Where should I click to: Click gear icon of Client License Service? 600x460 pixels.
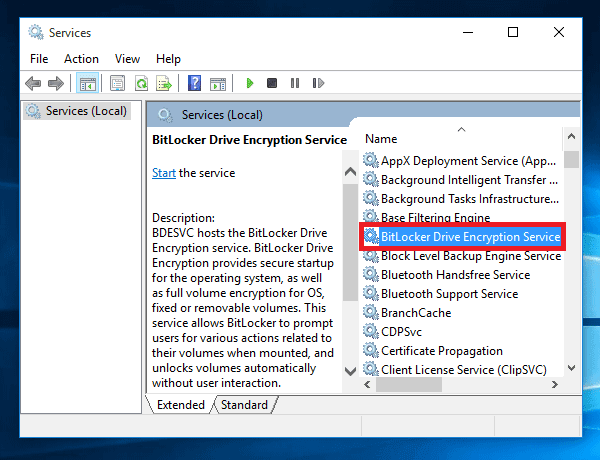[x=370, y=369]
